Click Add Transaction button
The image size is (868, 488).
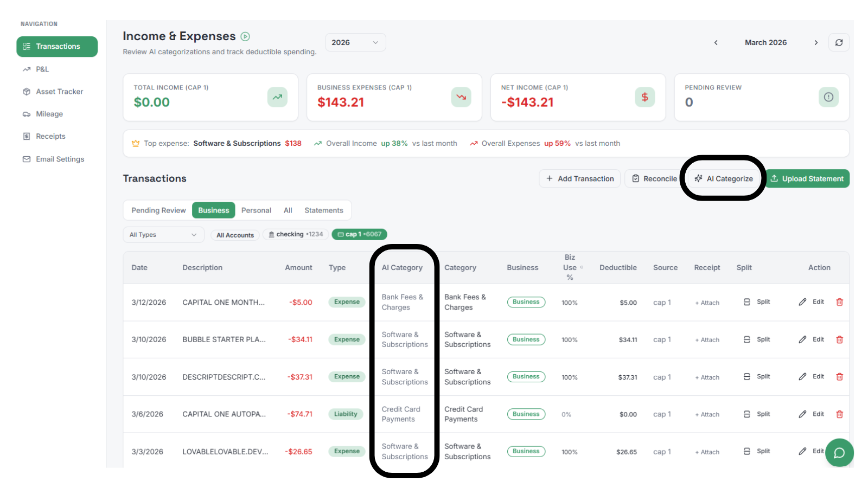coord(580,178)
